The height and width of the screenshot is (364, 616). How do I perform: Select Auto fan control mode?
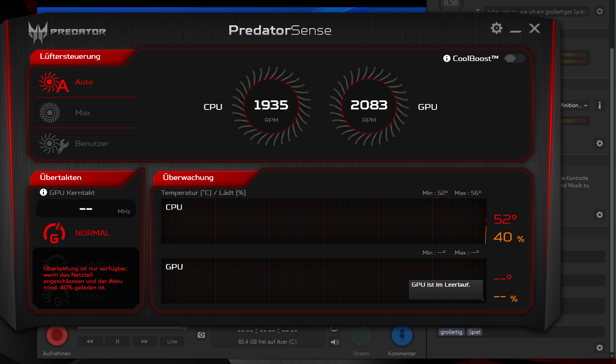coord(84,82)
